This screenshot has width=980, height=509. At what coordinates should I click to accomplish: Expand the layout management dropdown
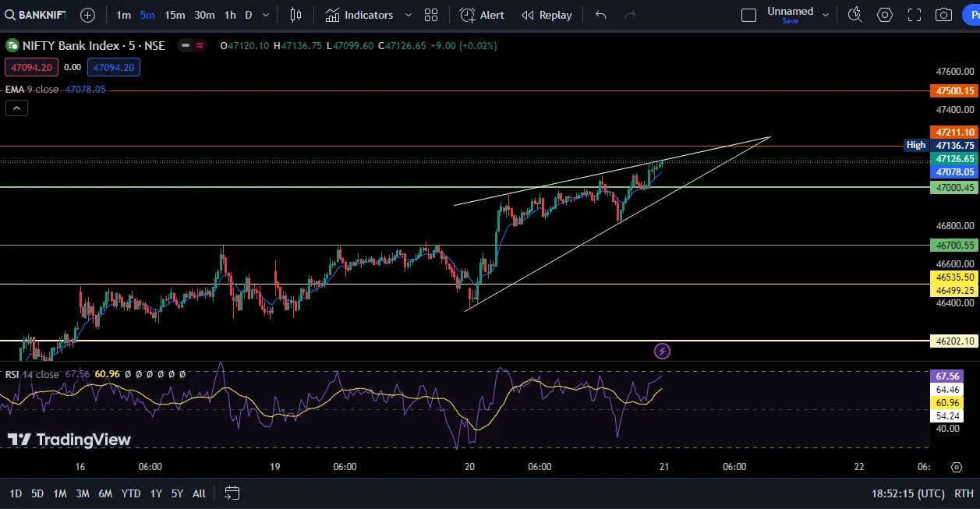[826, 15]
